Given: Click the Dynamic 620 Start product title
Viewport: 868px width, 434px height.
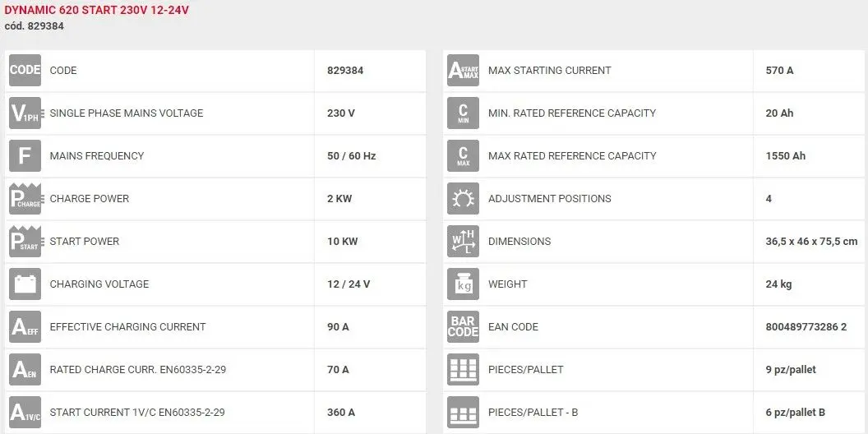Looking at the screenshot, I should [x=97, y=11].
